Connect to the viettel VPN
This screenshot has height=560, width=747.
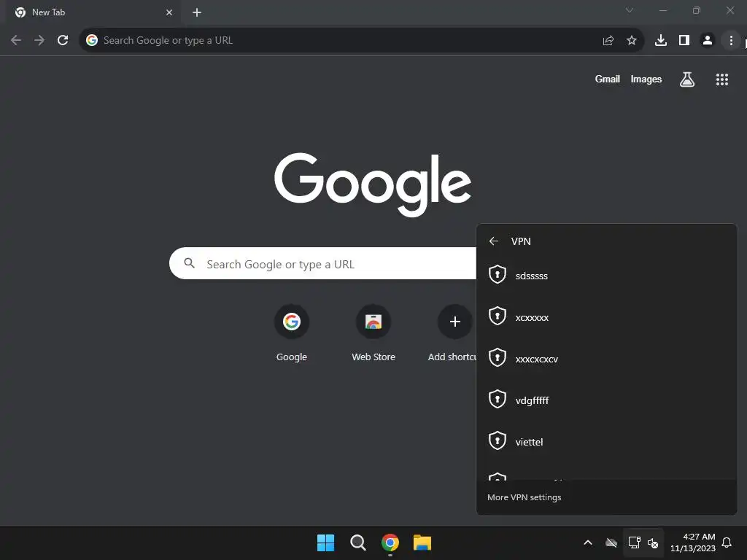coord(606,441)
